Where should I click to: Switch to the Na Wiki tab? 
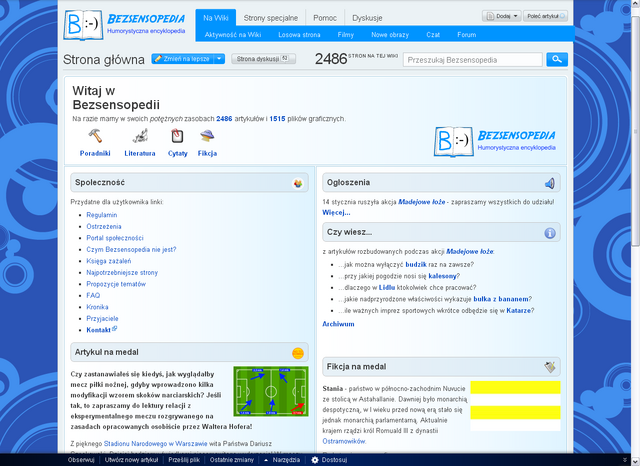(216, 18)
